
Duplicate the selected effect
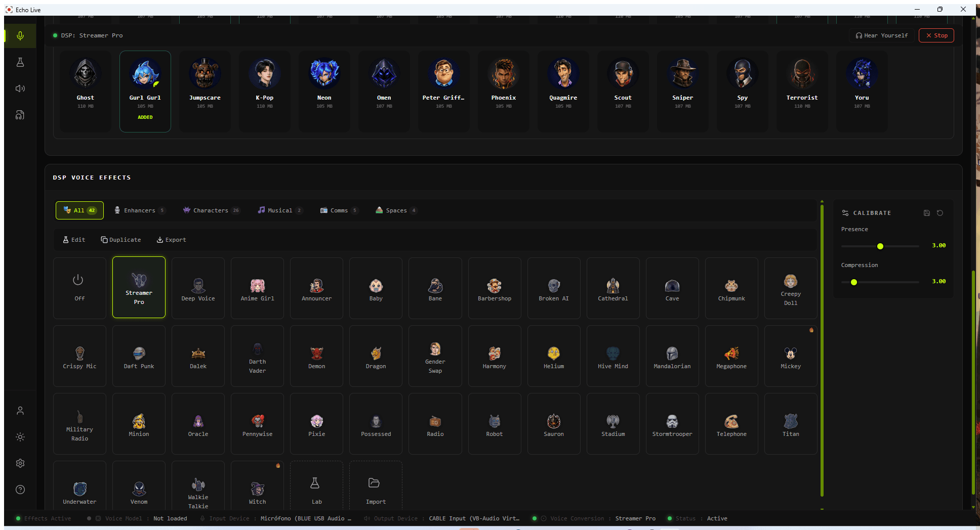point(121,240)
